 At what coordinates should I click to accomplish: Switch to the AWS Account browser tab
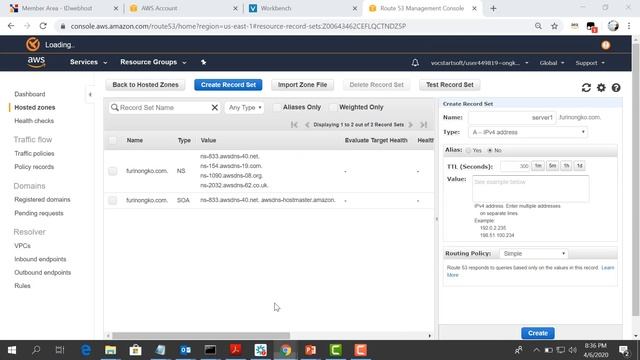[183, 8]
